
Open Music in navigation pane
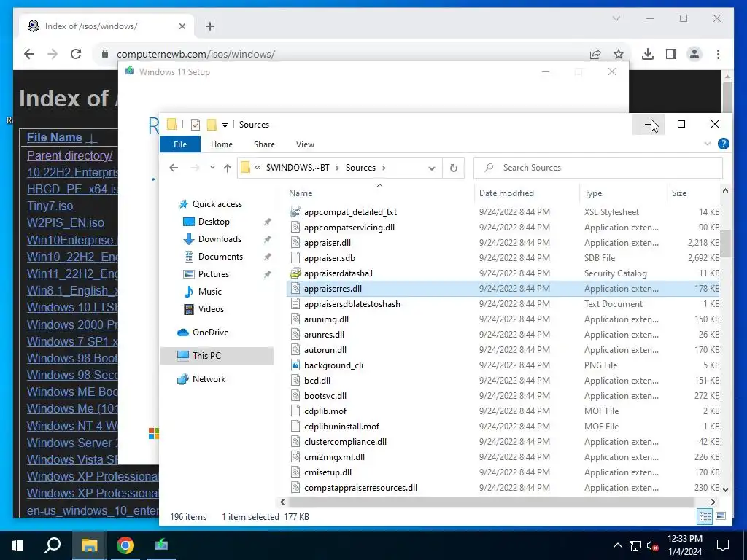click(209, 292)
